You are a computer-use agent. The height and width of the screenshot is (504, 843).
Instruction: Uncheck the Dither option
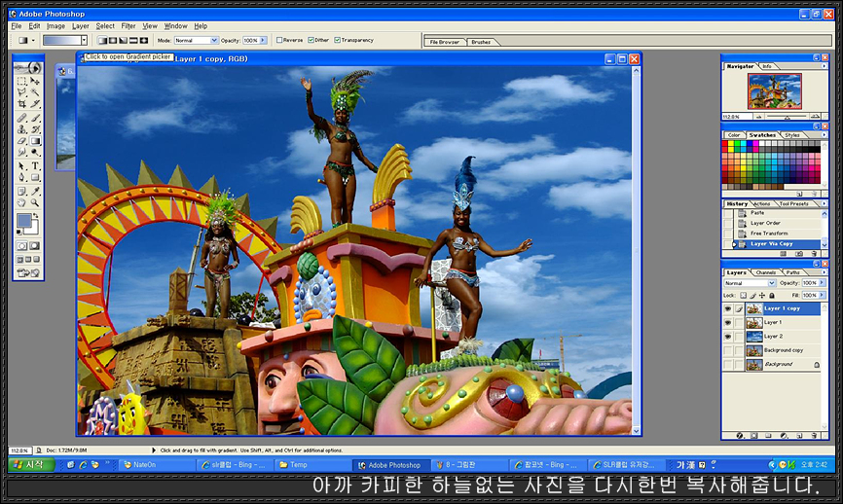click(x=312, y=41)
